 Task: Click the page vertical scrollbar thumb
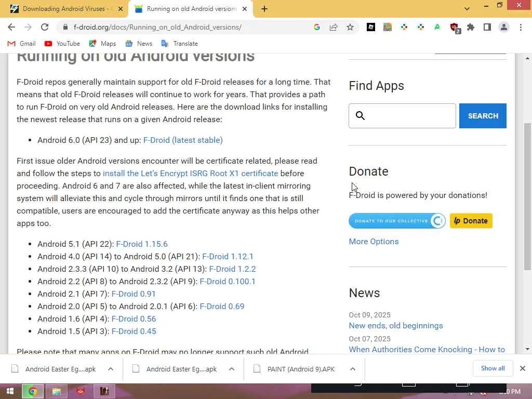tap(527, 196)
